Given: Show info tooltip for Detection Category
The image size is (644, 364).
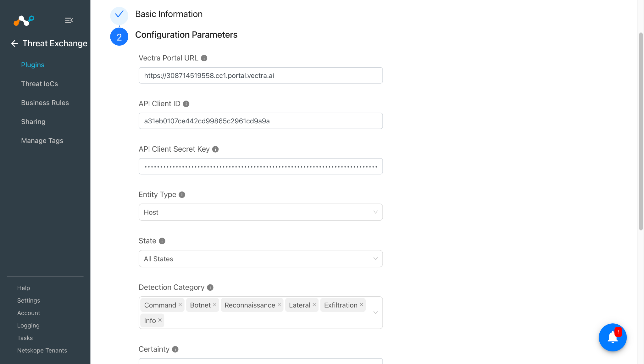Looking at the screenshot, I should 210,288.
